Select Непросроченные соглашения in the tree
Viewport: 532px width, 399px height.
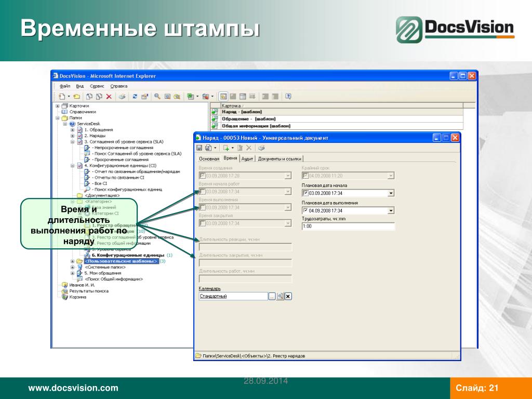point(124,148)
